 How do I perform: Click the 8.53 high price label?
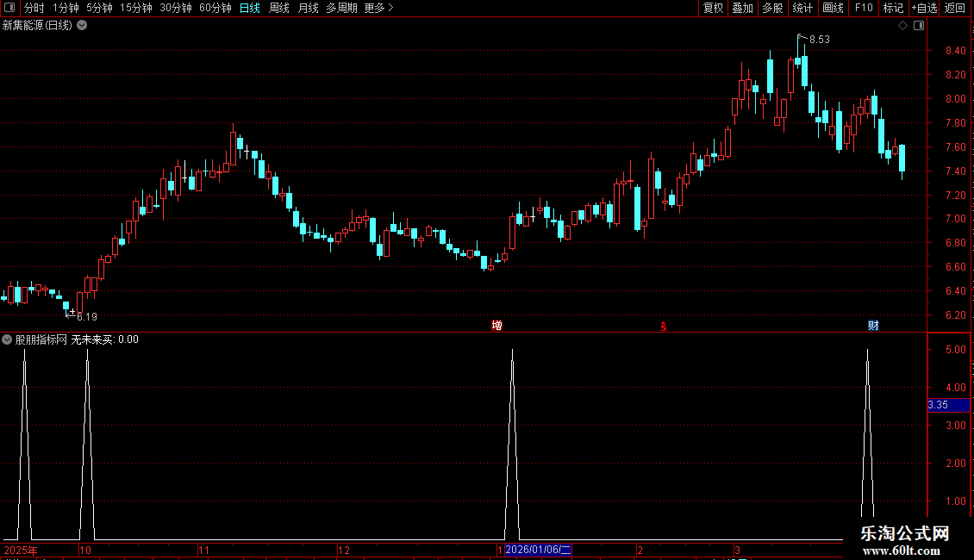[x=820, y=39]
